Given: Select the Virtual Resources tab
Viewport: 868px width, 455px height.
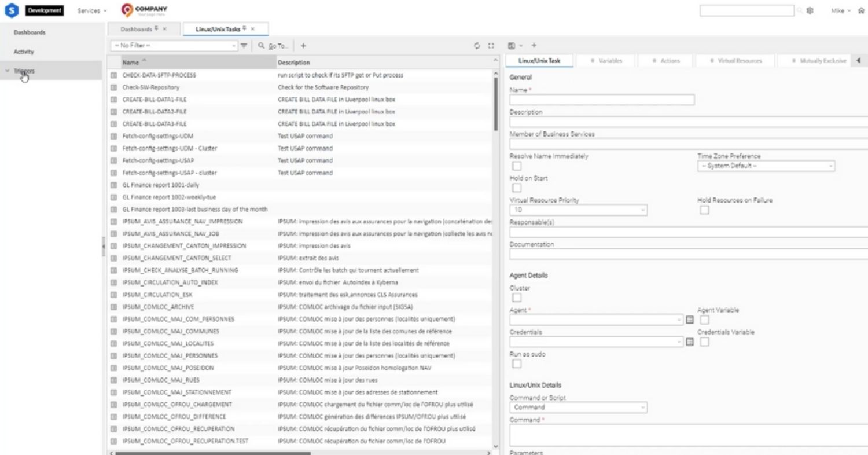Looking at the screenshot, I should (x=736, y=61).
